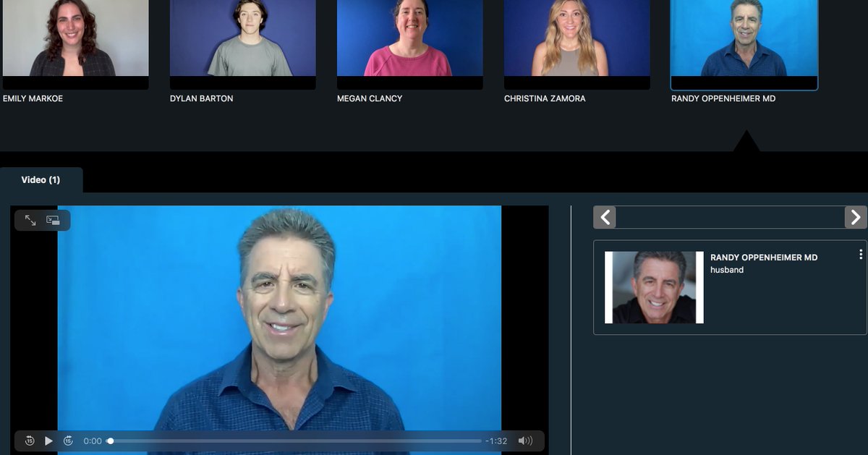
Task: Click RANDY OPPENHEIMER MD name in side card
Action: click(x=764, y=258)
